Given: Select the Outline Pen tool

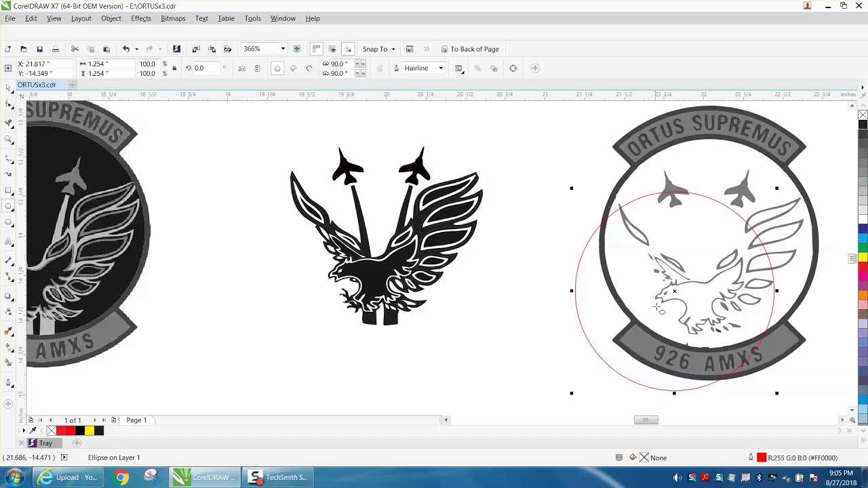Looking at the screenshot, I should [x=8, y=383].
